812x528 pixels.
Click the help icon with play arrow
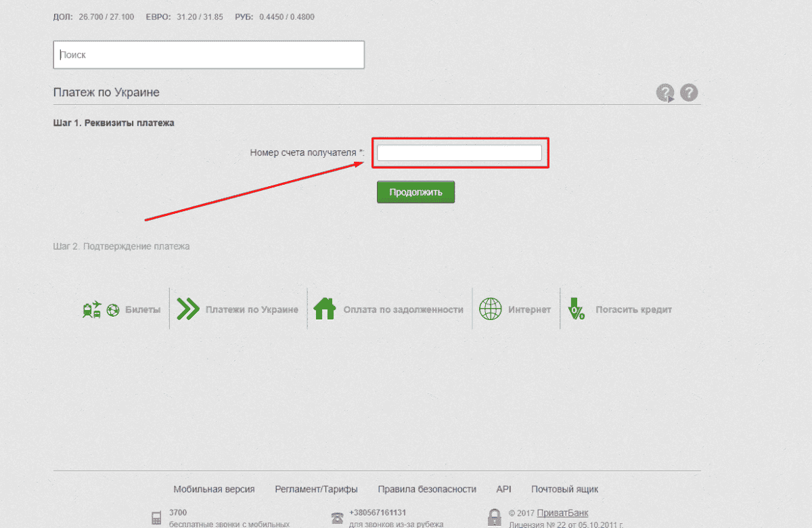pyautogui.click(x=665, y=93)
